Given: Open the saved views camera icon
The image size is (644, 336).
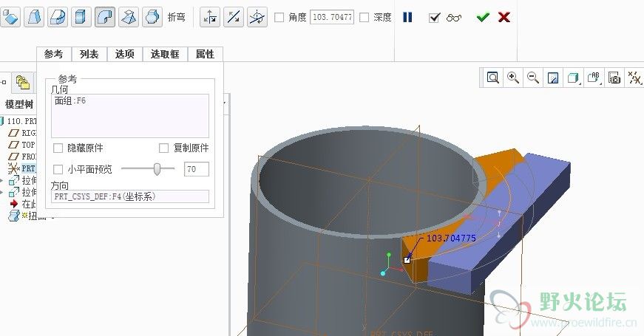Looking at the screenshot, I should pyautogui.click(x=614, y=77).
